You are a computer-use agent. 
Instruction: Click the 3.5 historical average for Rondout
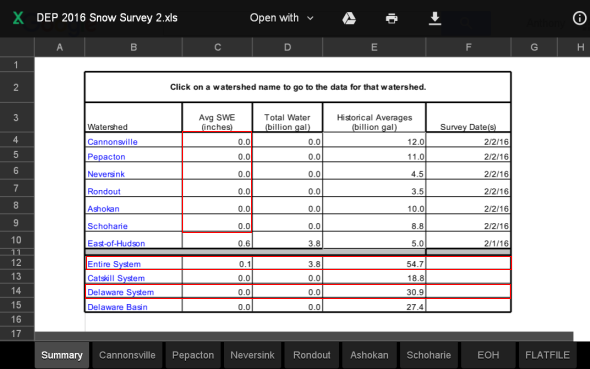coord(374,188)
